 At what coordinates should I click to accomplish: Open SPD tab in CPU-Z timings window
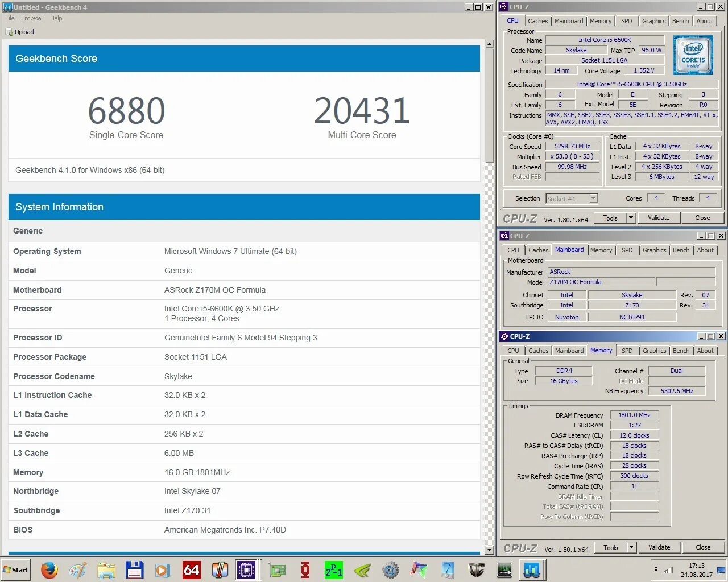(x=627, y=351)
